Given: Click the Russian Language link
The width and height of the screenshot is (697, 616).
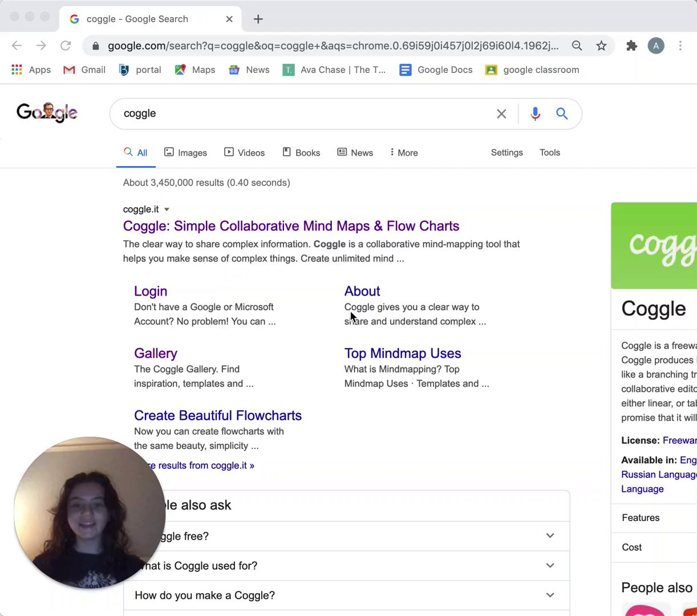Looking at the screenshot, I should 659,475.
